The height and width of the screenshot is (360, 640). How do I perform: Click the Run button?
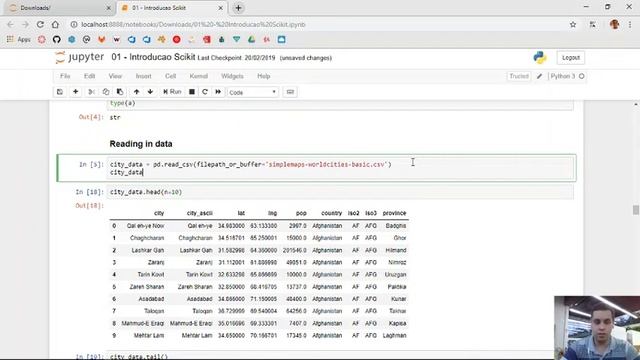[172, 92]
